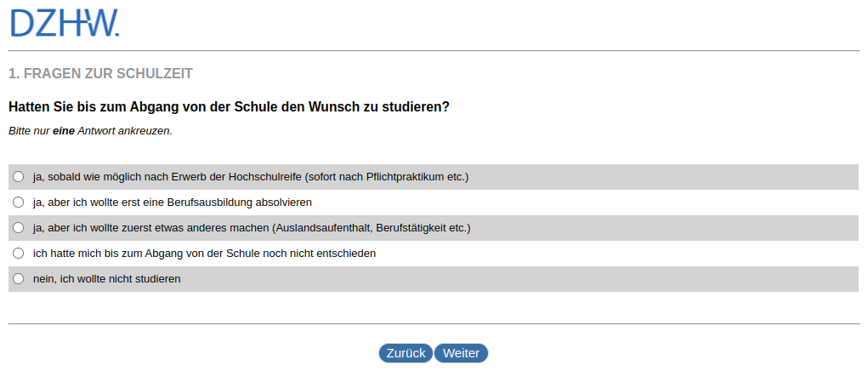Choose the 'erst eine Berufsausbildung absolvieren' radio button

click(19, 203)
